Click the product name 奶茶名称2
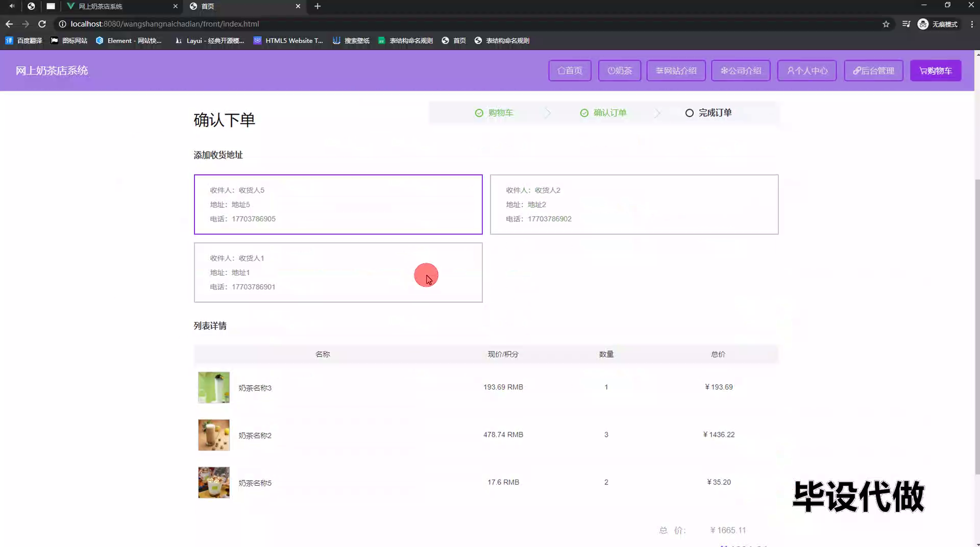This screenshot has height=547, width=980. tap(255, 435)
